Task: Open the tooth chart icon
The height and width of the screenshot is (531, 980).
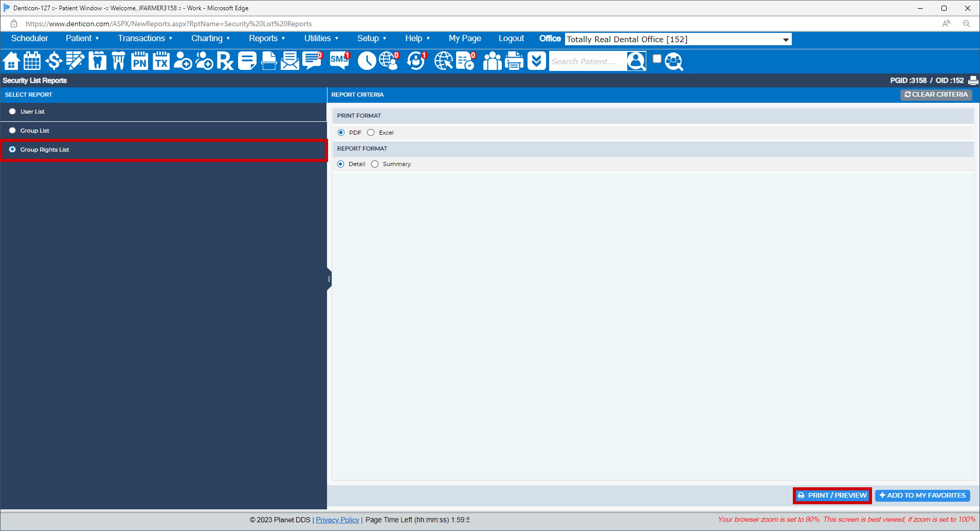Action: [97, 61]
